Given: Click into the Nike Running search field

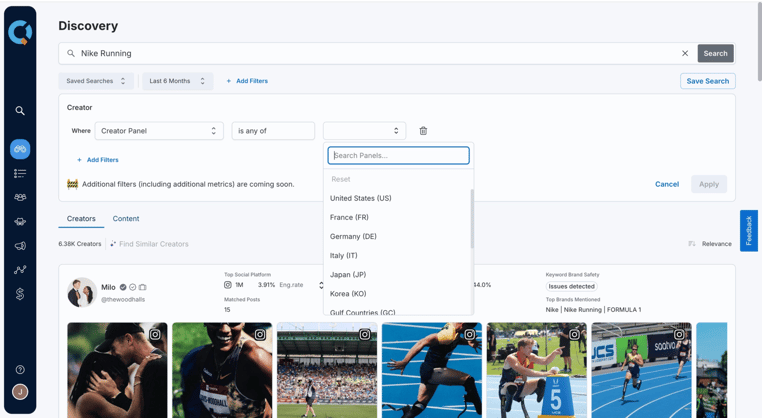Looking at the screenshot, I should [379, 53].
